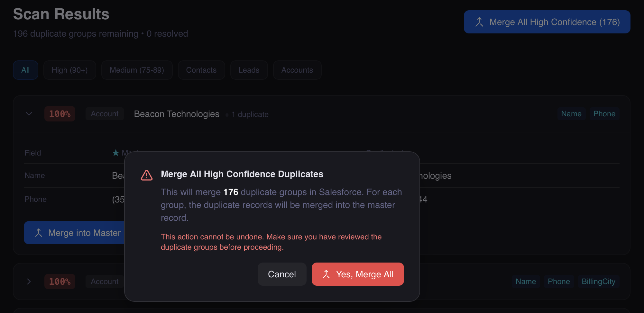Screen dimensions: 644x313
Task: Show Medium (75-89) confidence groups
Action: point(137,70)
